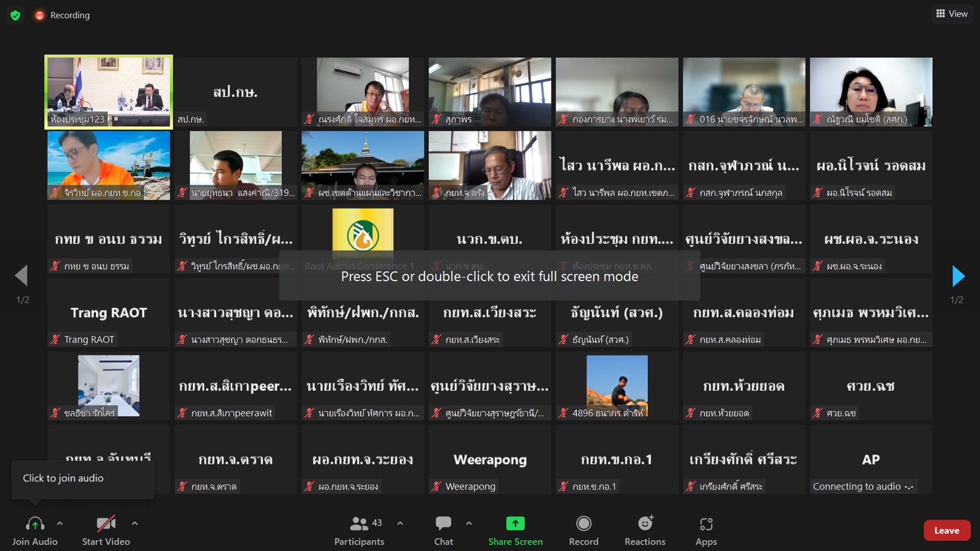Click the Join Audio headphone icon
The width and height of the screenshot is (980, 551).
coord(34,523)
